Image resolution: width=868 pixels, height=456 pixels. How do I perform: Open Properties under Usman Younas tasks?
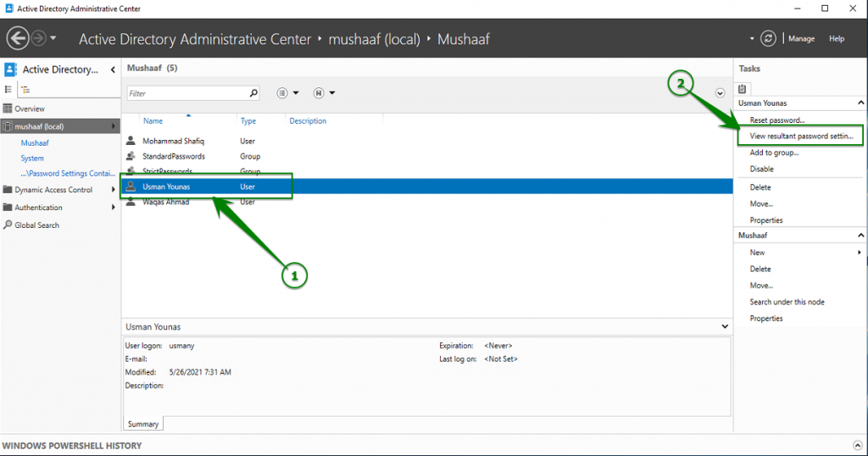(x=766, y=220)
